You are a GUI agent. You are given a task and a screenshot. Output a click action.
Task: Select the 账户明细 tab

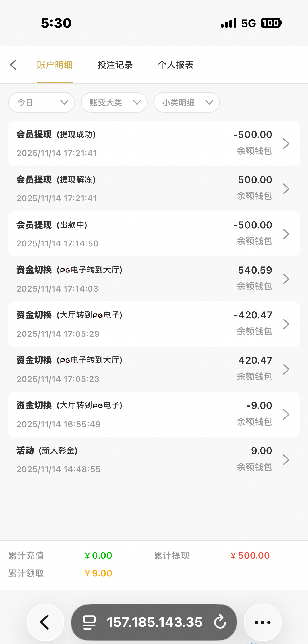(x=55, y=65)
